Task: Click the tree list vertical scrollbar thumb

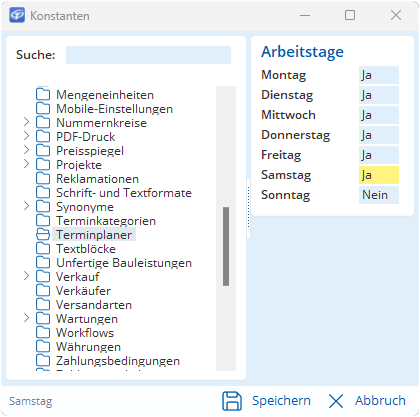Action: click(x=226, y=246)
